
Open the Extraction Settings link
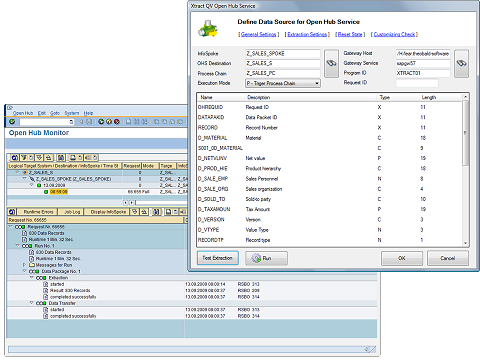(x=307, y=34)
